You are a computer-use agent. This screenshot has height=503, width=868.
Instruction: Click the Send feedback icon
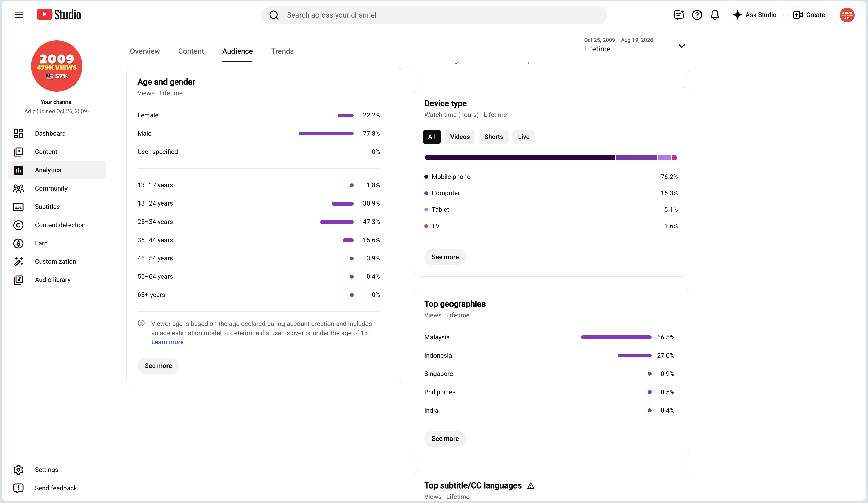18,488
